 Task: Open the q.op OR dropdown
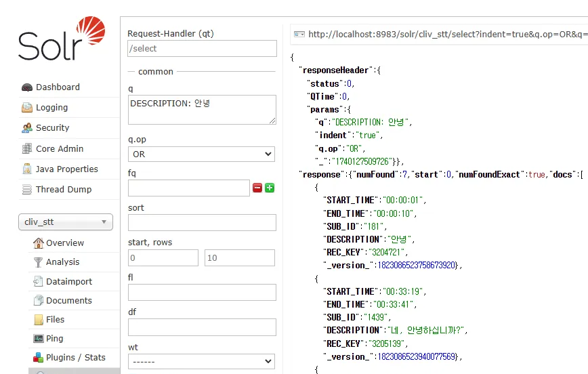(201, 154)
